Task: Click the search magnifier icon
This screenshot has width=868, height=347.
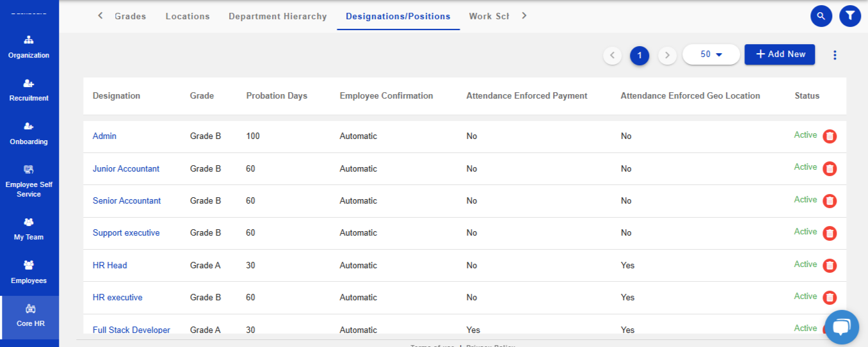Action: (x=821, y=16)
